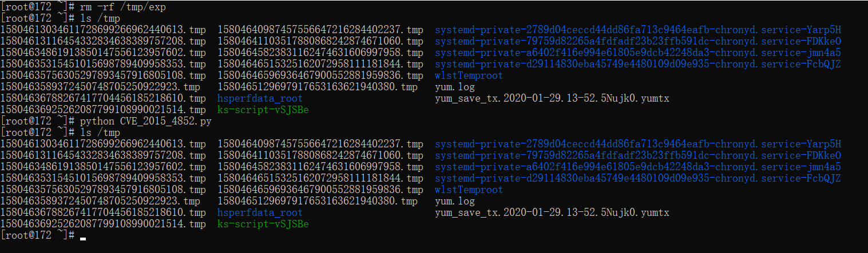Click yum.log in the first ls output

pos(455,87)
